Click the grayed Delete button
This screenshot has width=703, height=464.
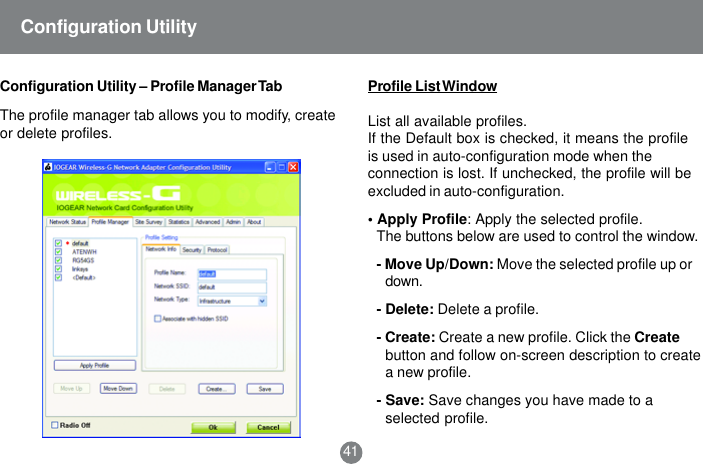[167, 389]
